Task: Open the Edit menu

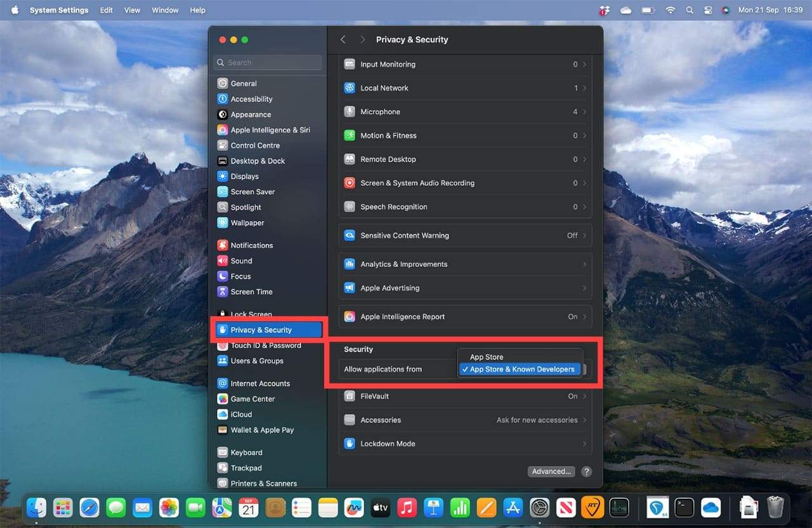Action: point(107,10)
